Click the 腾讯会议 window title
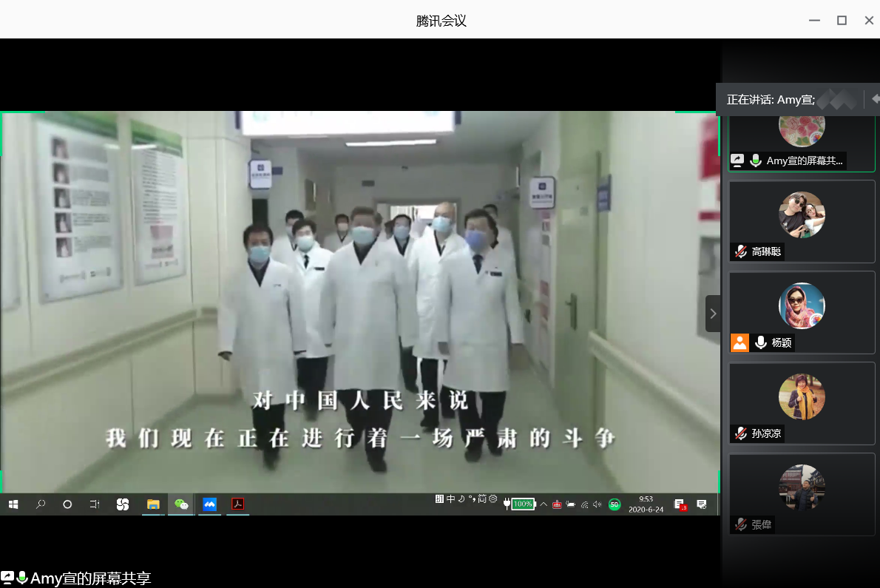 tap(441, 21)
